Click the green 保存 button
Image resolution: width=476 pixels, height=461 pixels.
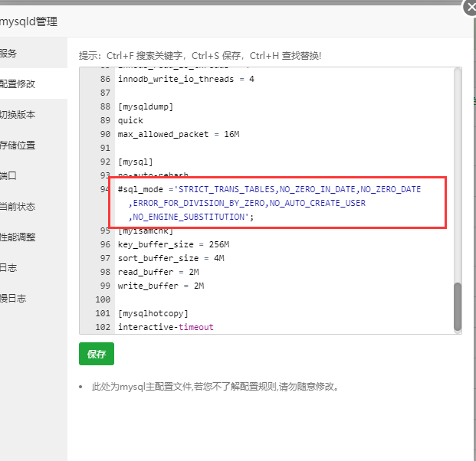[x=97, y=354]
